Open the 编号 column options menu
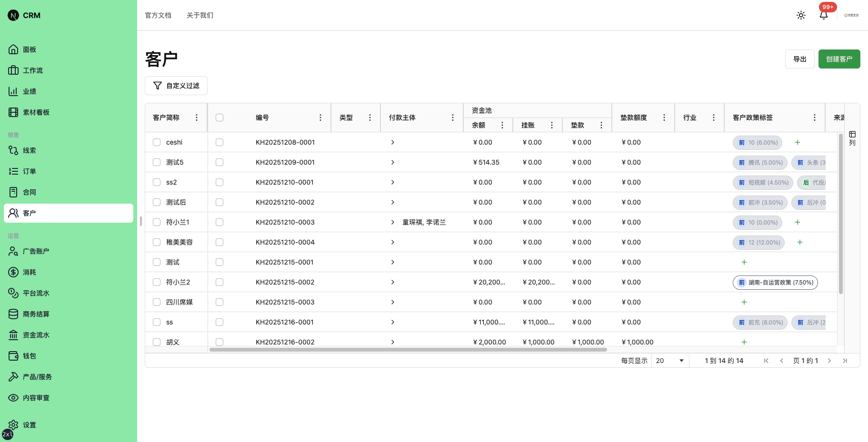This screenshot has width=868, height=442. click(x=320, y=117)
